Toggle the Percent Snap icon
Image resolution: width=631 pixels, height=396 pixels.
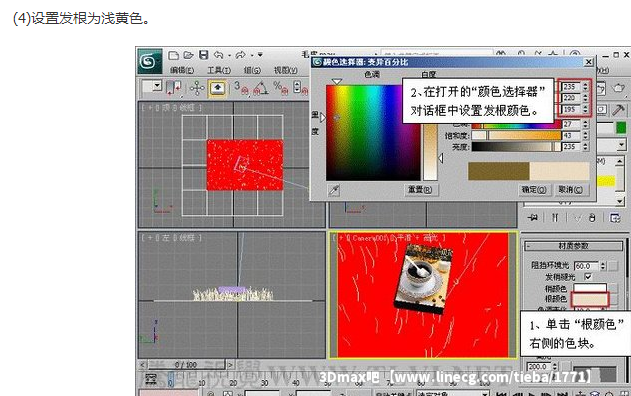[x=280, y=88]
